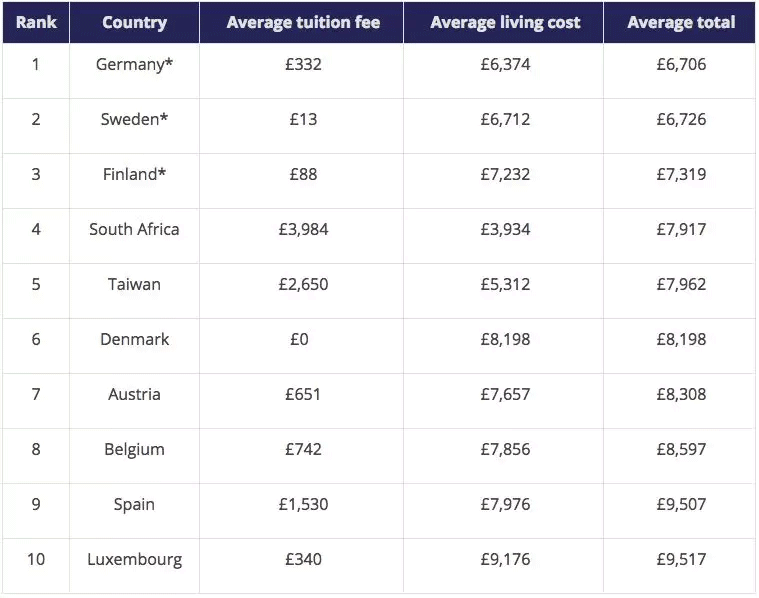Click the Belgium country cell
Image resolution: width=759 pixels, height=598 pixels.
pos(134,449)
